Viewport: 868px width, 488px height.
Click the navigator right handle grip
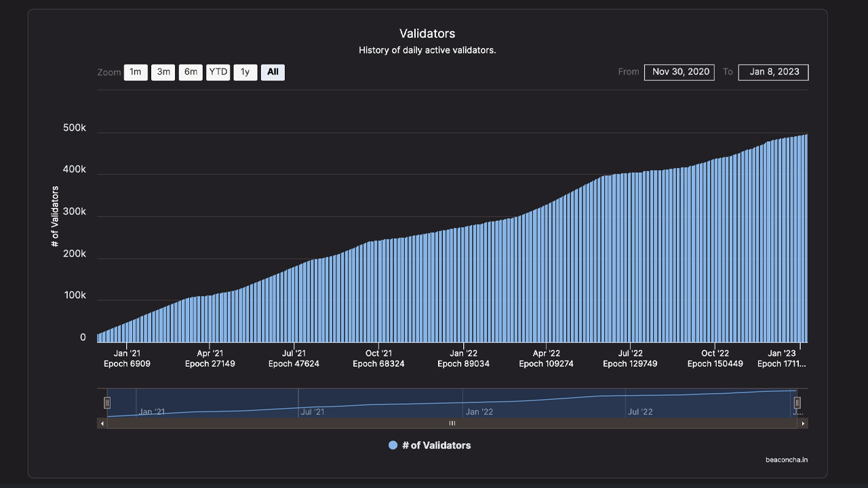[x=797, y=403]
